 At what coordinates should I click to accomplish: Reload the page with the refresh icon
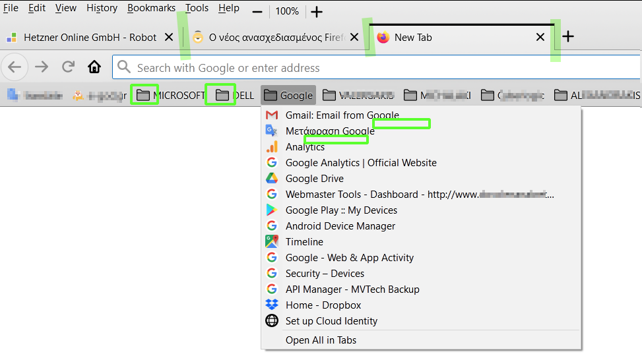(68, 67)
